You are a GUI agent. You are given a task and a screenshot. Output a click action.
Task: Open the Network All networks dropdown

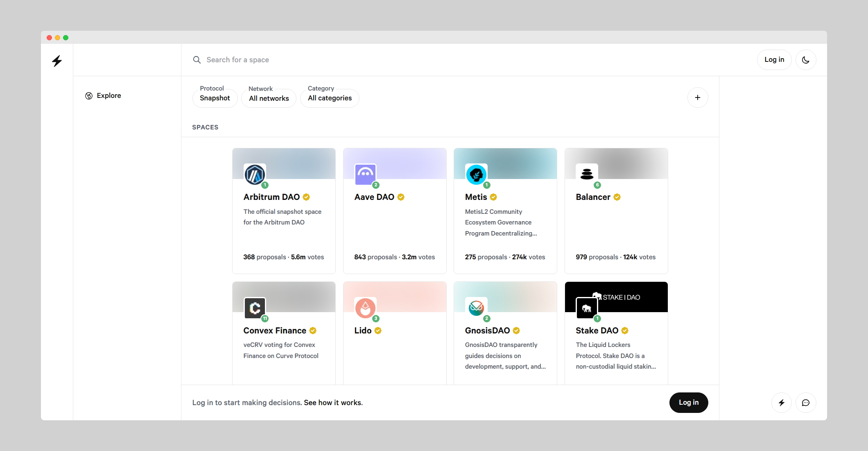269,98
